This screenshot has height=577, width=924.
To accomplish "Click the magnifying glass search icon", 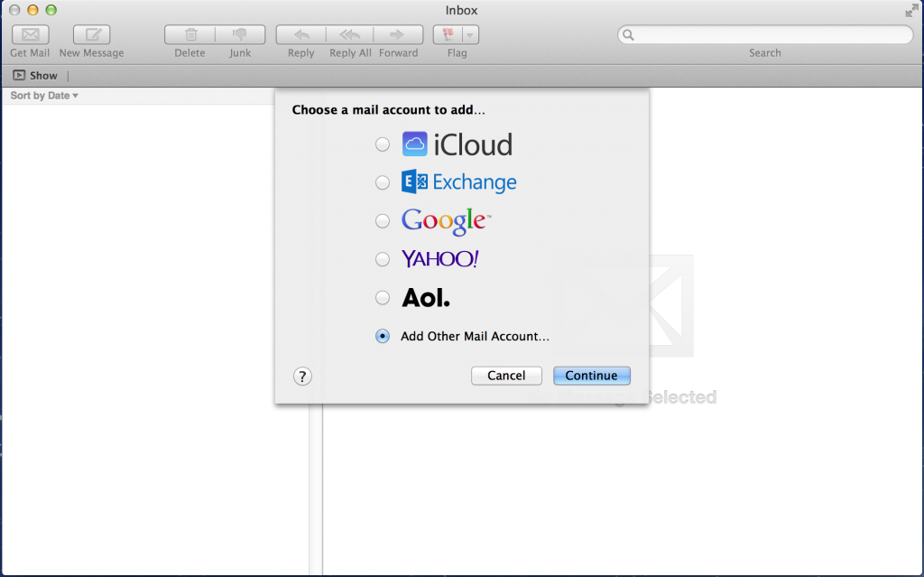I will [x=628, y=35].
